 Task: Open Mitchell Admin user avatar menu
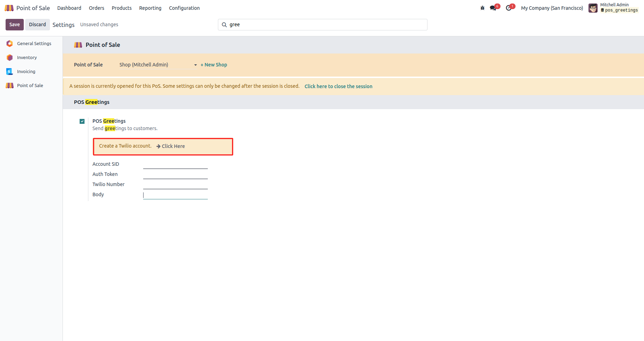tap(593, 8)
